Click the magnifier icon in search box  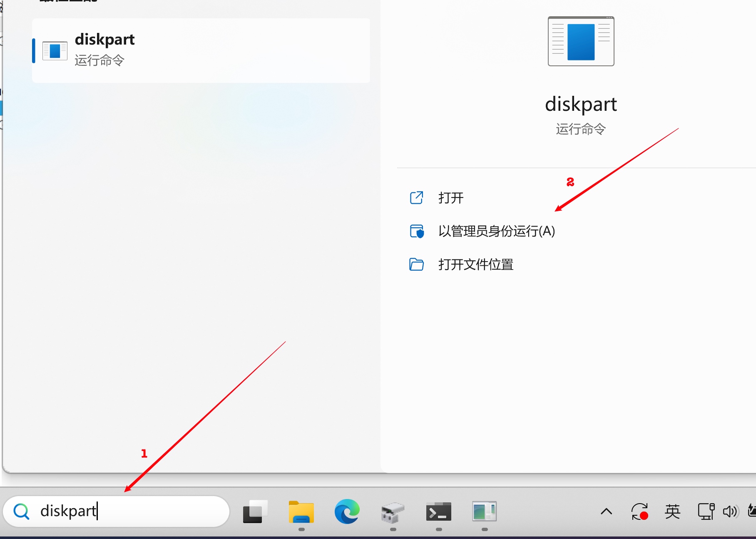[x=21, y=511]
